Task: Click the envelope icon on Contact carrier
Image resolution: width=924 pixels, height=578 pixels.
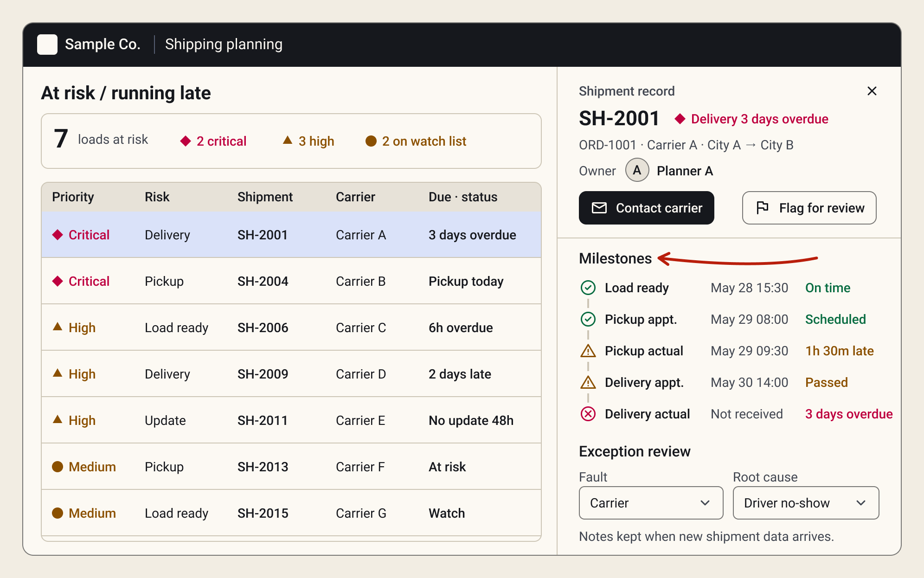Action: coord(599,208)
